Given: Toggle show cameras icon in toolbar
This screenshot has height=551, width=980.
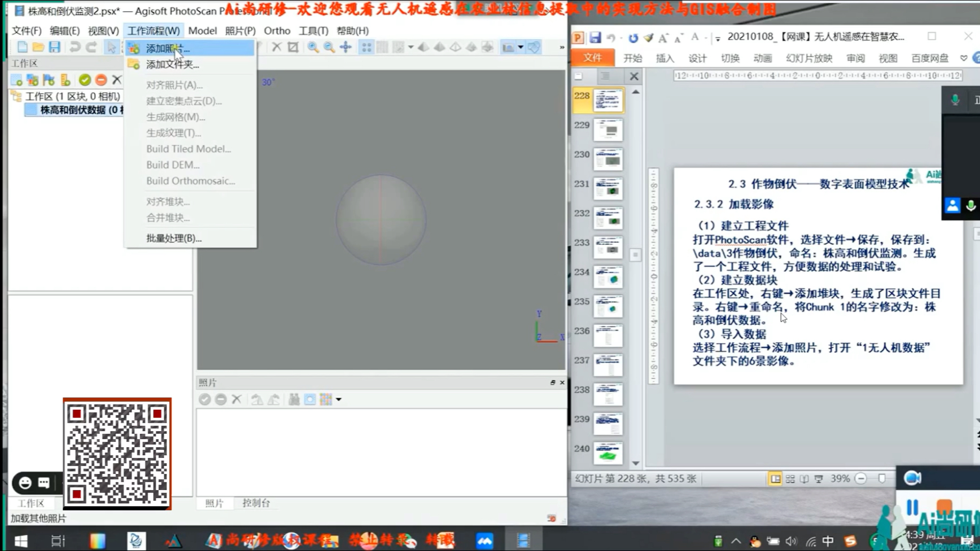Looking at the screenshot, I should point(507,48).
